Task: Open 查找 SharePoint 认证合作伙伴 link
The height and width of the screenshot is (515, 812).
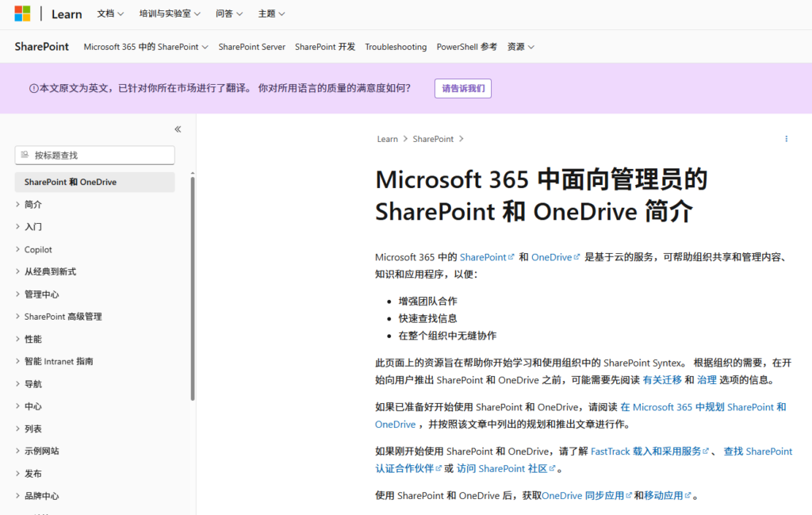Action: (x=757, y=452)
